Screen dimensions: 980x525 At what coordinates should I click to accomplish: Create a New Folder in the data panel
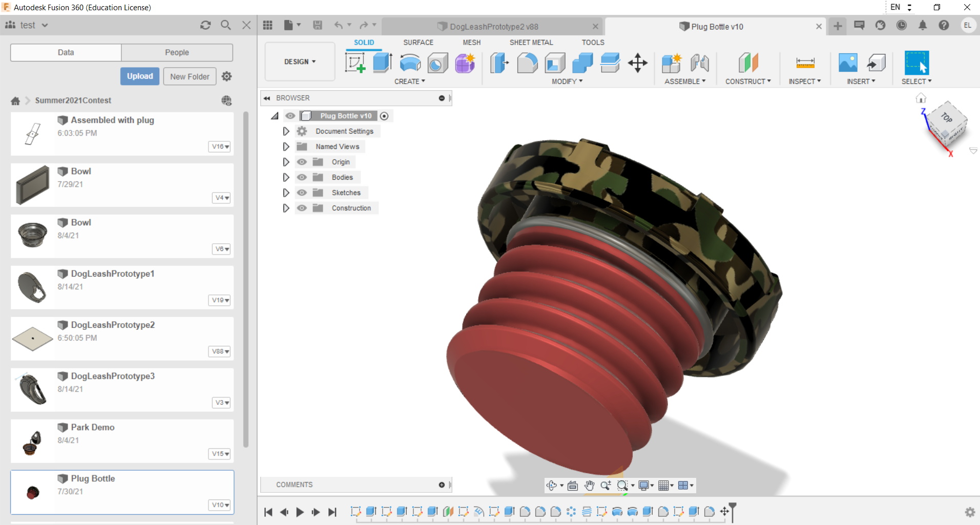(x=189, y=76)
